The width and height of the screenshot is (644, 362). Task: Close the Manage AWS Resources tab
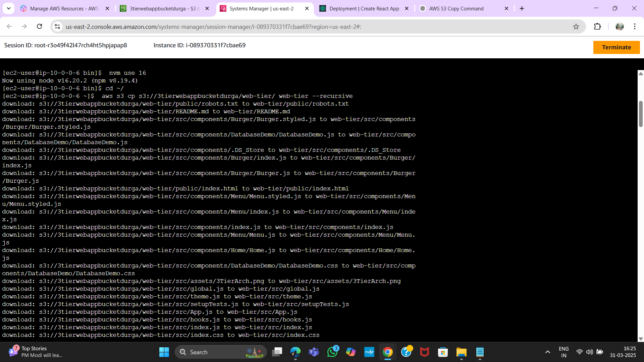tap(107, 9)
